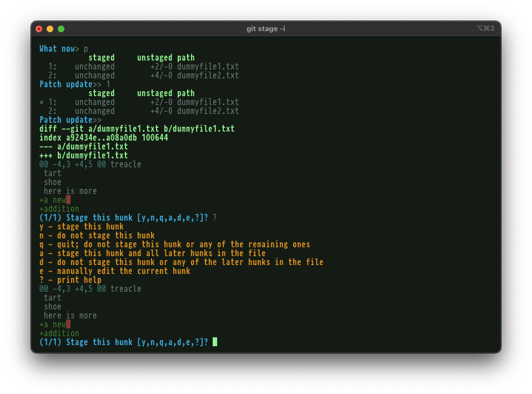532x394 pixels.
Task: Click the 'git stage -i' window title
Action: tap(266, 29)
